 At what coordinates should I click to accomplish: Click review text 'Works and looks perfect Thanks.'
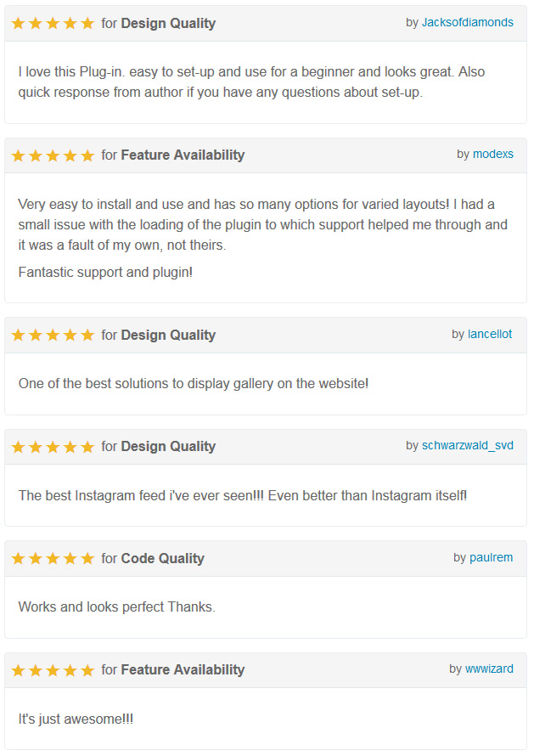coord(116,606)
